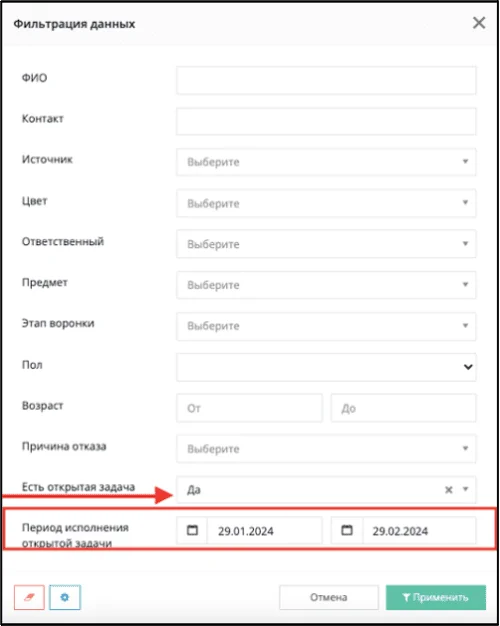500x626 pixels.
Task: Open start date calendar icon
Action: point(192,530)
